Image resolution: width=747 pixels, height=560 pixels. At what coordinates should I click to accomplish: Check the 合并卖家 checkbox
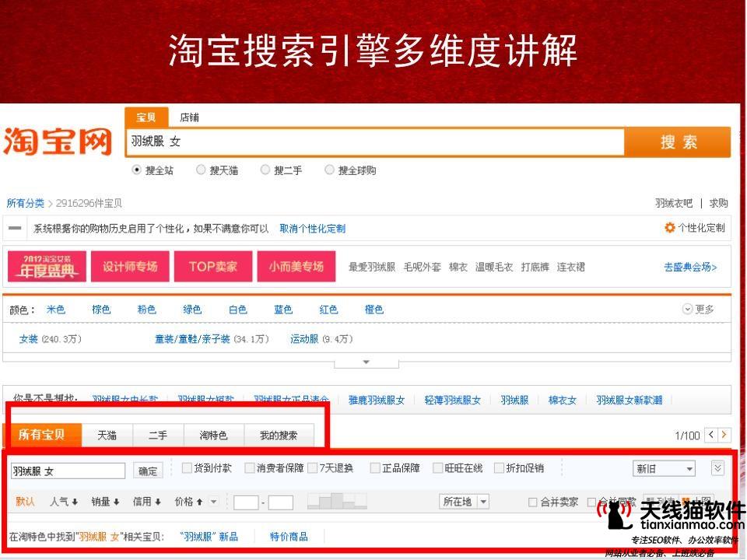533,502
